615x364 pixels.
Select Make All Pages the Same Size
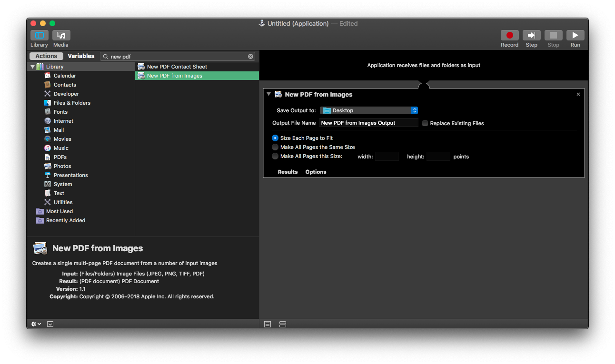[x=275, y=147]
